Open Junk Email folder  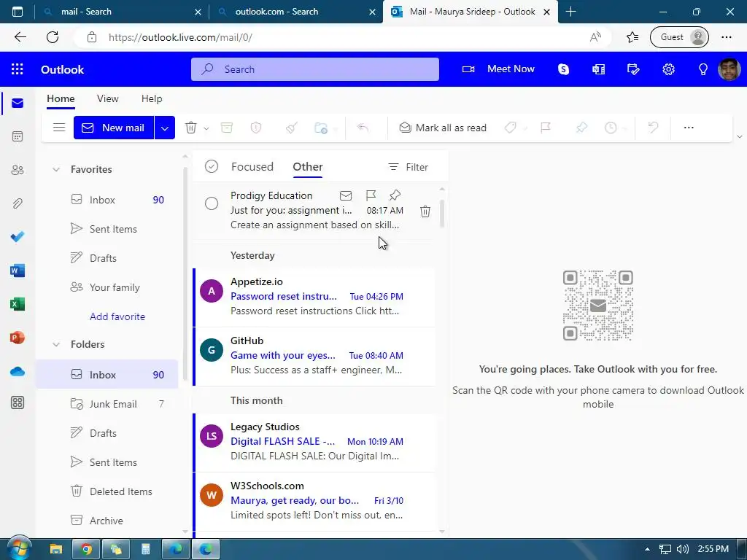tap(107, 404)
